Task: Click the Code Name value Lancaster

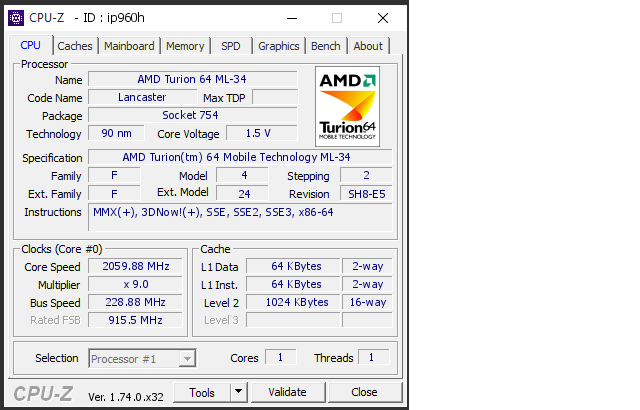Action: pos(142,97)
